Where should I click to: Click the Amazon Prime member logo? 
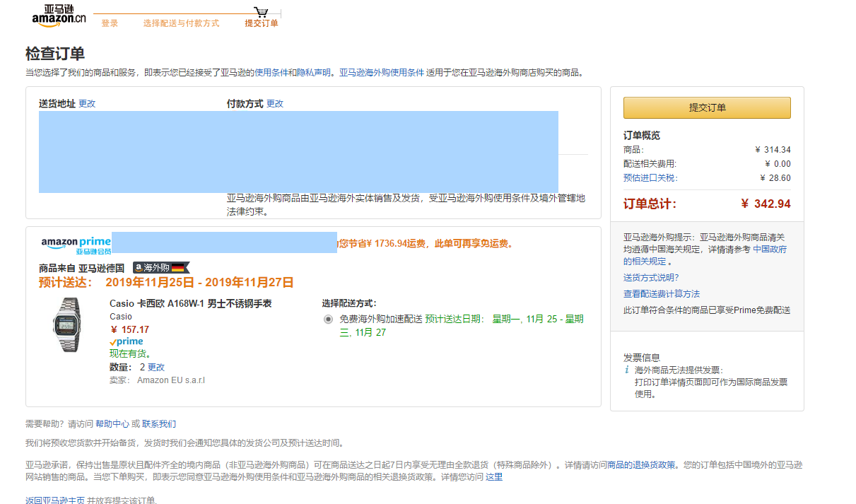coord(76,245)
